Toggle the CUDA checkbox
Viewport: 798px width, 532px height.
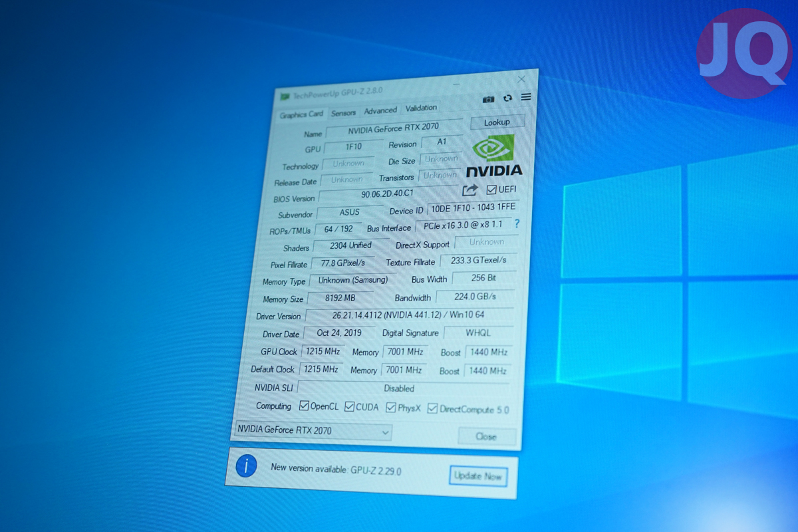tap(349, 406)
